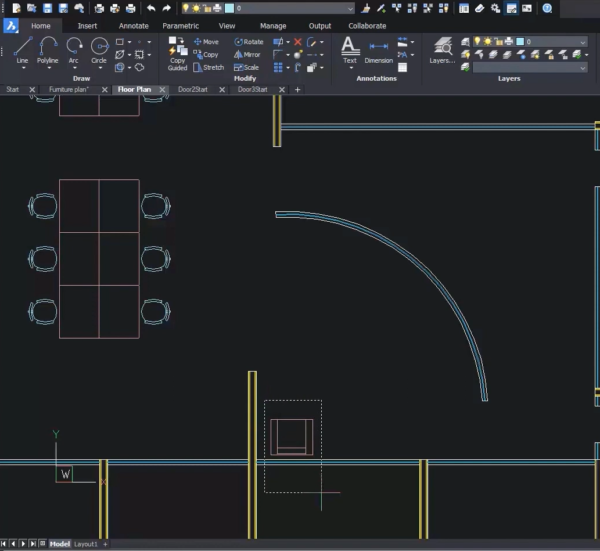Expand the layer dropdown in Layers panel
Viewport: 600px width, 551px height.
click(x=582, y=42)
